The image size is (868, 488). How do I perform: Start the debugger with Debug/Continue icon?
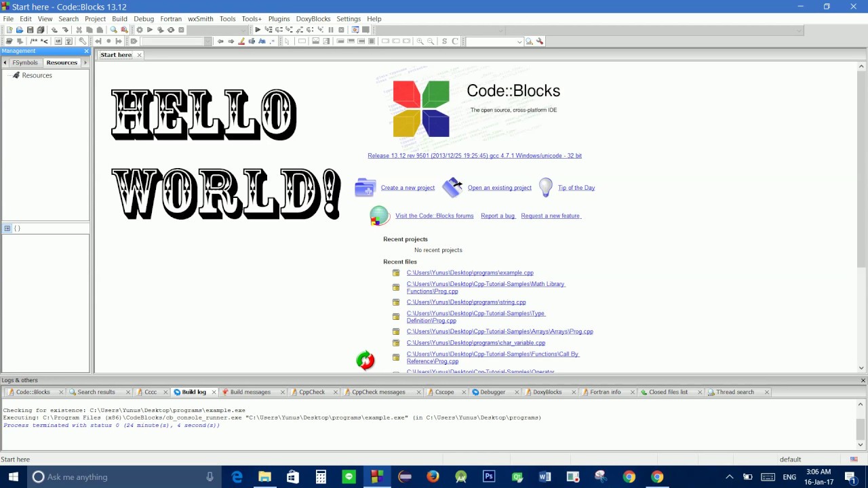(258, 30)
